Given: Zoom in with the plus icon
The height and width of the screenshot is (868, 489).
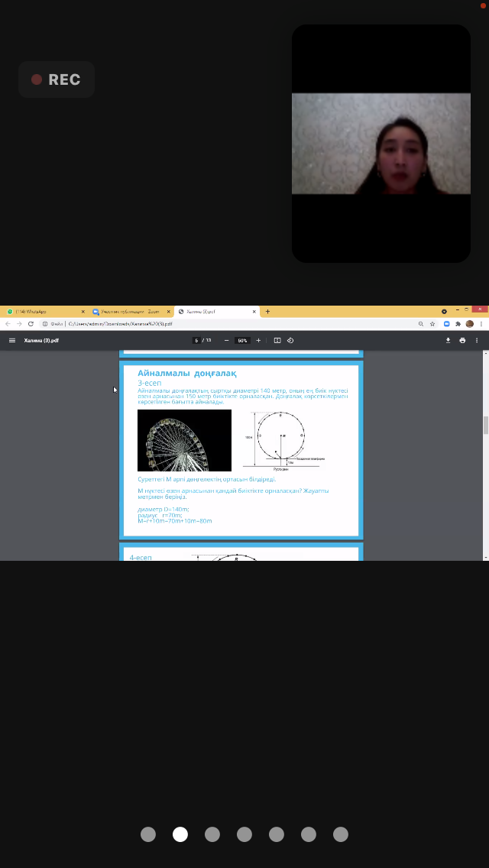Looking at the screenshot, I should (258, 341).
